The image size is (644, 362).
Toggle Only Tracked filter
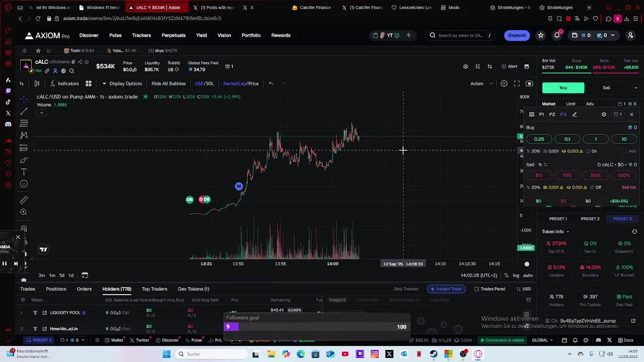(x=406, y=289)
